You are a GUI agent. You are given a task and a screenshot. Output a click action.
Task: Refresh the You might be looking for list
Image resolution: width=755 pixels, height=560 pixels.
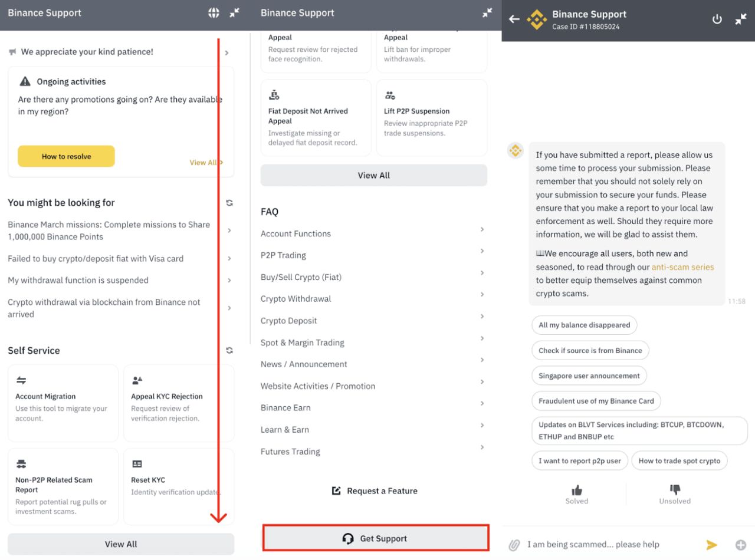point(229,203)
